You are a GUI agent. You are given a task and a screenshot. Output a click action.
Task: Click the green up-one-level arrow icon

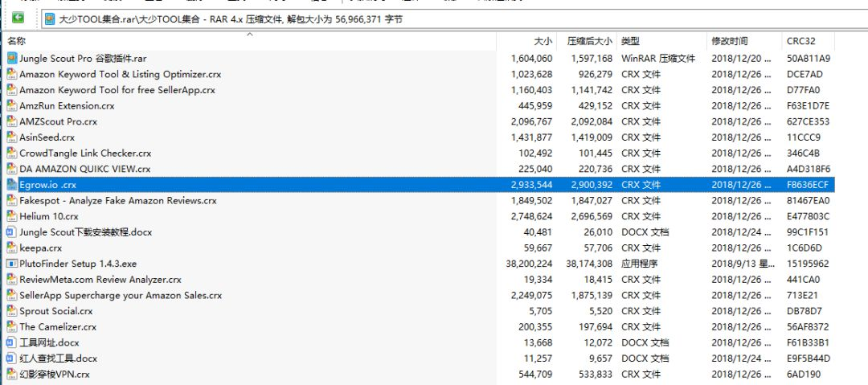[x=18, y=18]
